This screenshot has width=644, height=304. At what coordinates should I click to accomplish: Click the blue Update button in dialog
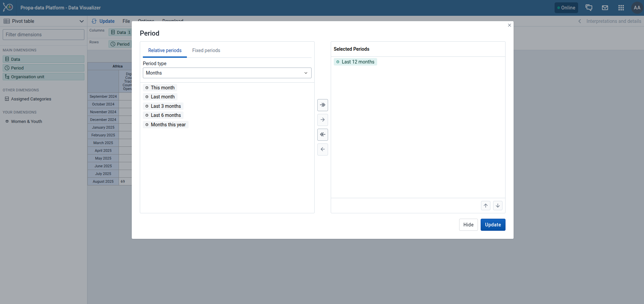click(493, 225)
